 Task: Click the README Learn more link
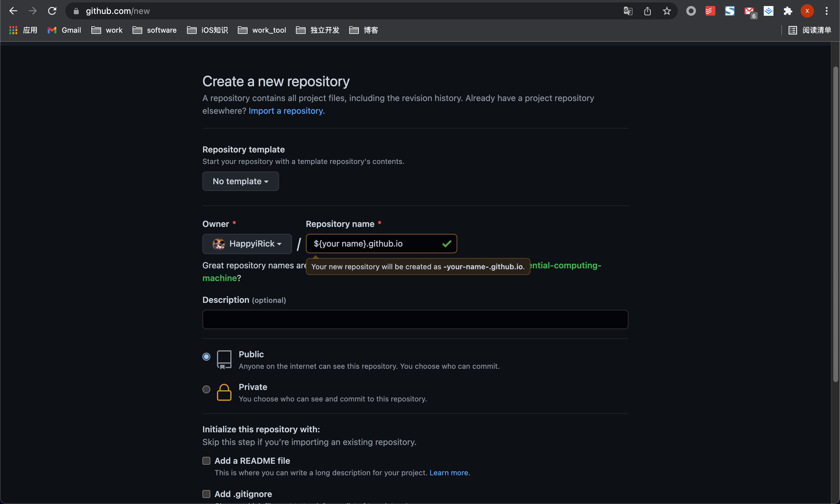tap(450, 473)
